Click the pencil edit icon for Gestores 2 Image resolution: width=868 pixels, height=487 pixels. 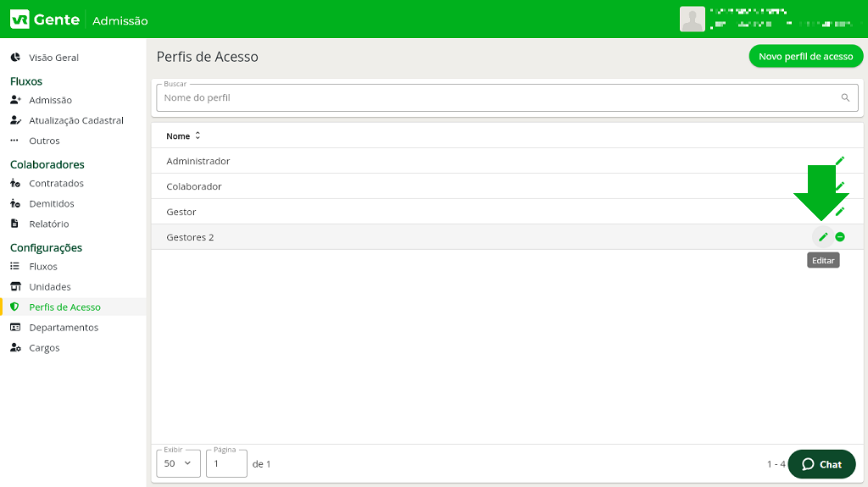coord(822,237)
